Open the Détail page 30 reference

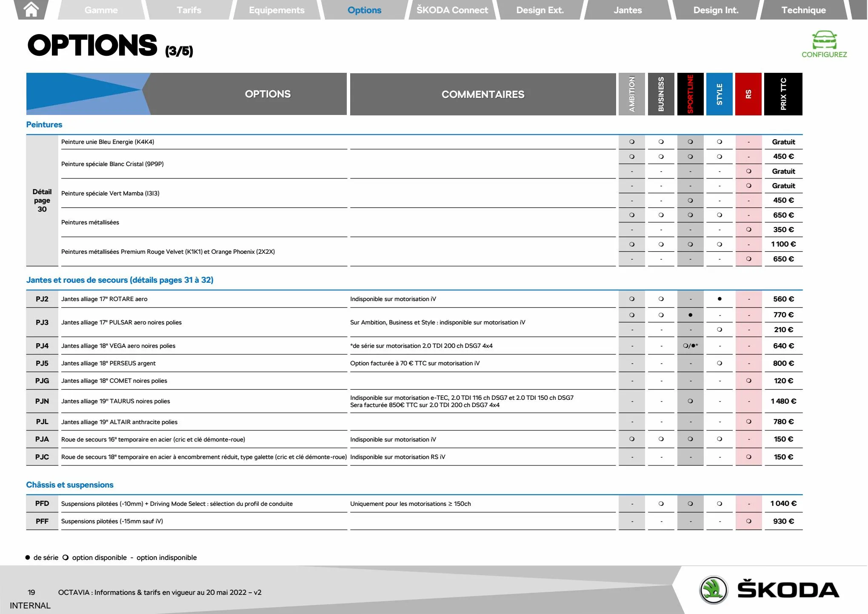42,200
